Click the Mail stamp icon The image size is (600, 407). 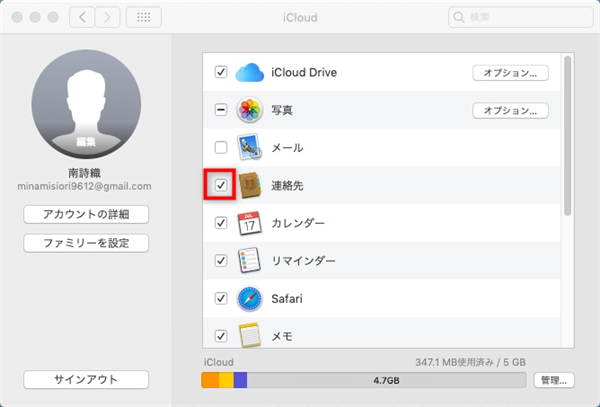pos(249,147)
